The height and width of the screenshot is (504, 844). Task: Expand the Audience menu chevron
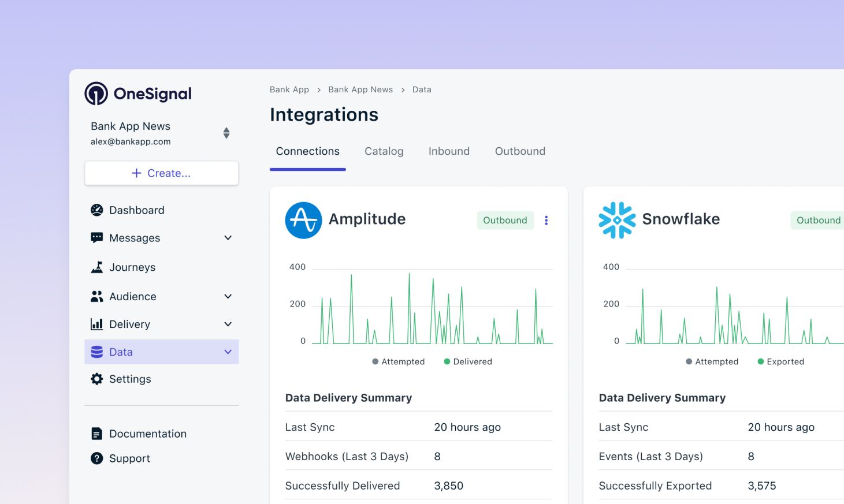(x=228, y=296)
